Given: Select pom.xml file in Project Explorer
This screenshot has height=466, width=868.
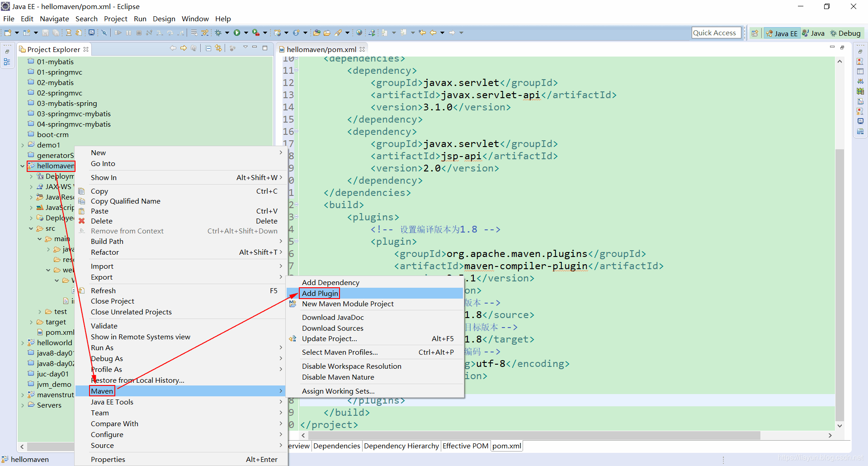Looking at the screenshot, I should (x=56, y=333).
